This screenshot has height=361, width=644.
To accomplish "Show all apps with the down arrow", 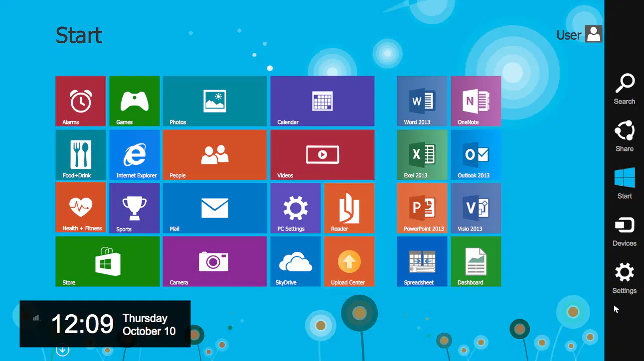I will click(x=62, y=351).
